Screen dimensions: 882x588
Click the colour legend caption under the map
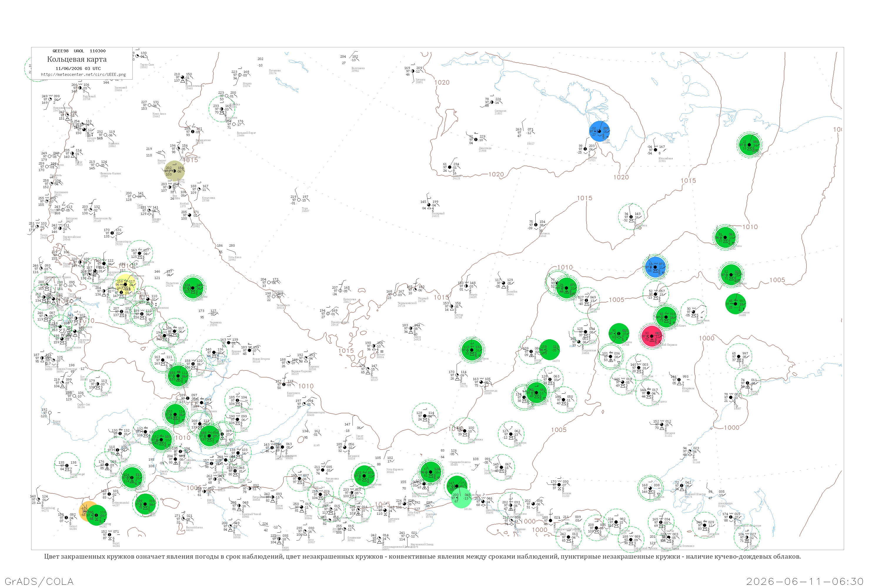[422, 557]
